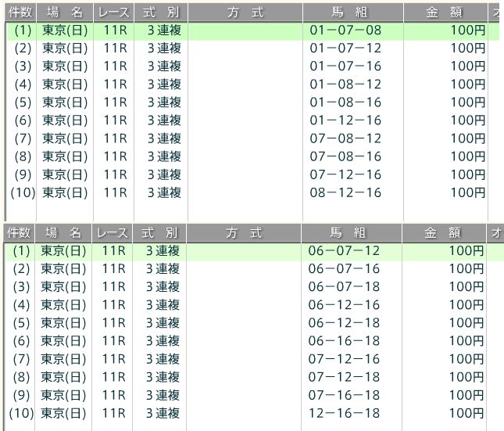504x431 pixels.
Task: Choose the row with combination 06-07-18
Action: point(344,287)
